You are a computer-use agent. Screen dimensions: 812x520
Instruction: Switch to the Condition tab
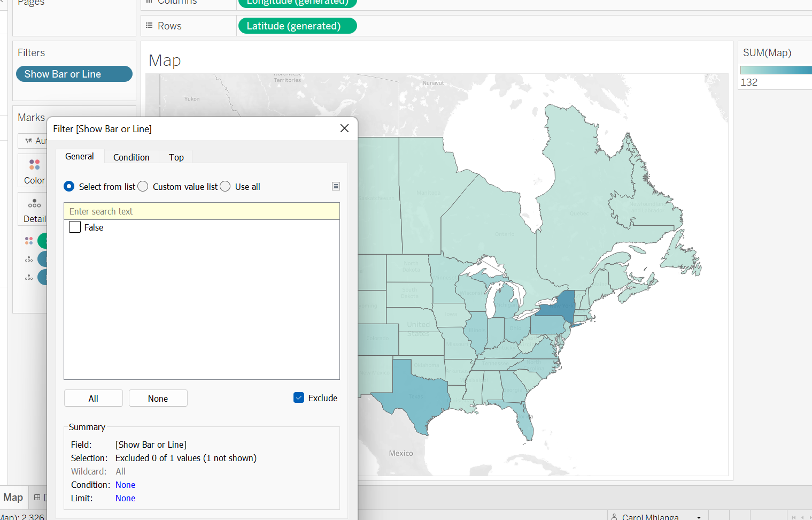(131, 157)
